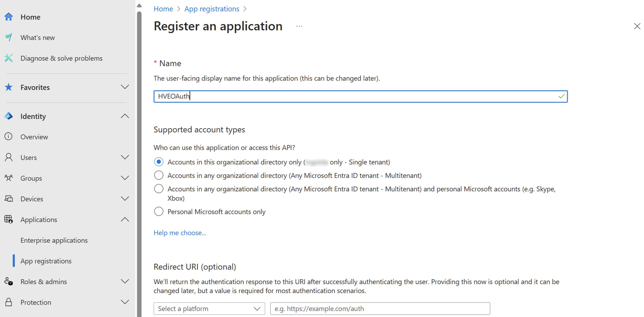Collapse the Applications section chevron
This screenshot has height=317, width=644.
tap(125, 219)
